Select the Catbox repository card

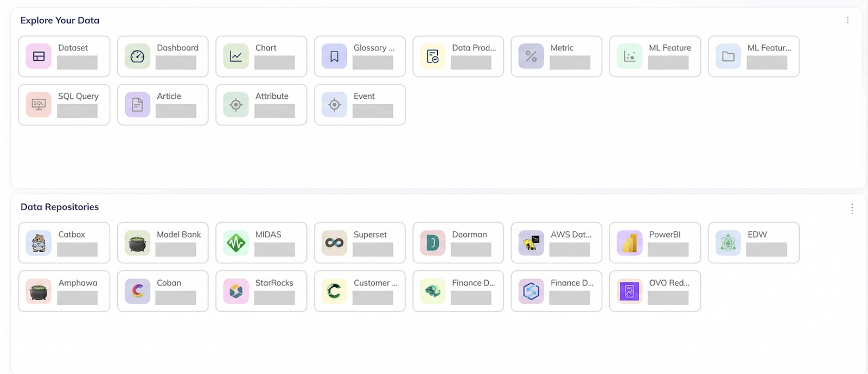pyautogui.click(x=64, y=243)
